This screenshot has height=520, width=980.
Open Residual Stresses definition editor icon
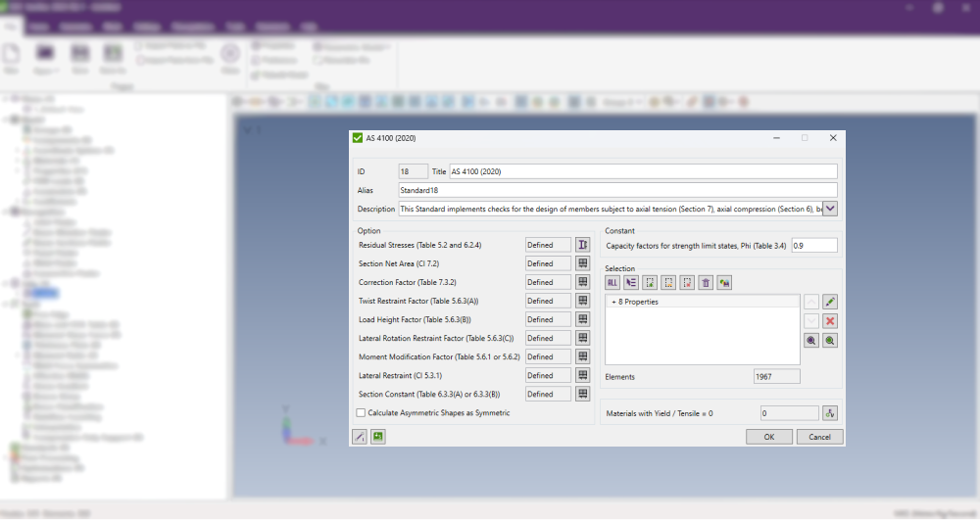pos(582,245)
